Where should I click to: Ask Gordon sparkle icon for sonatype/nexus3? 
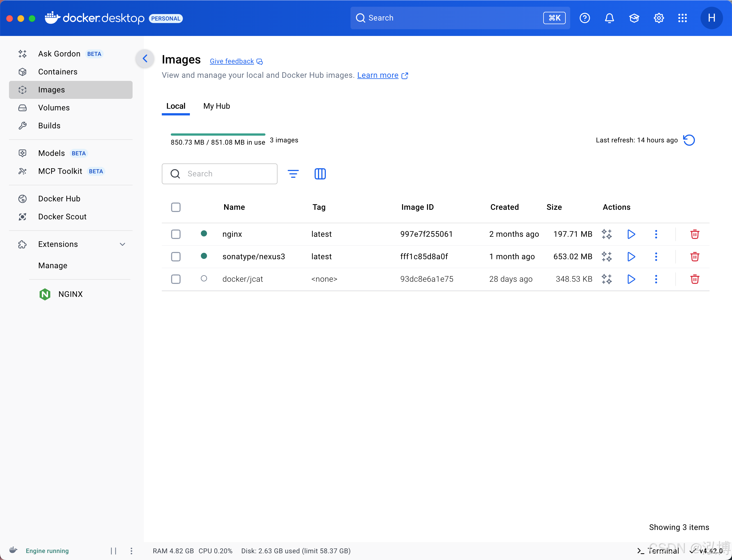click(606, 257)
